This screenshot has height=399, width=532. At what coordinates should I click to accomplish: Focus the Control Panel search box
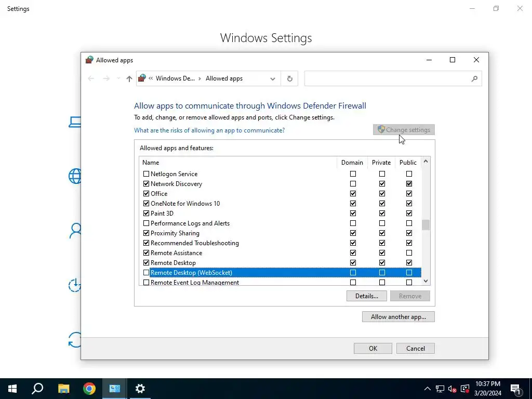pos(393,79)
